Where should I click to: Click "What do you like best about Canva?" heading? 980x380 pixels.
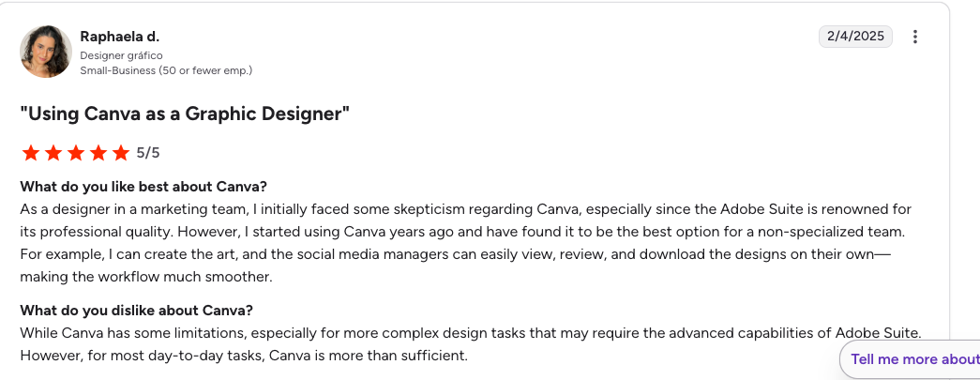(x=143, y=186)
